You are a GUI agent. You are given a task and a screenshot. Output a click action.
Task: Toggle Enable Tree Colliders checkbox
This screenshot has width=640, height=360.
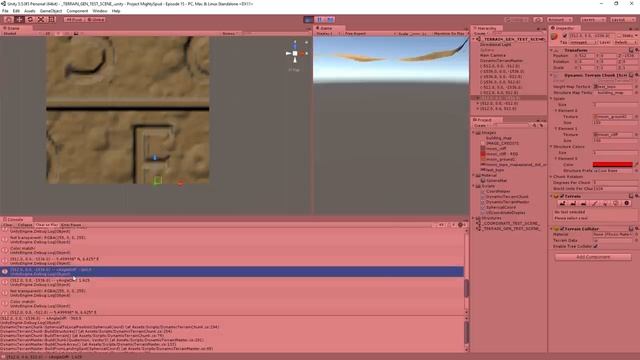tap(596, 246)
